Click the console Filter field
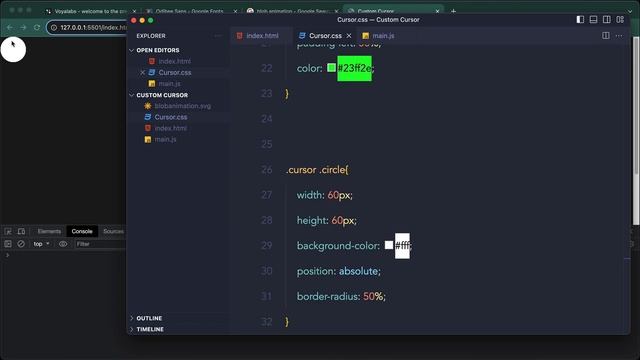The height and width of the screenshot is (360, 640). coord(100,244)
